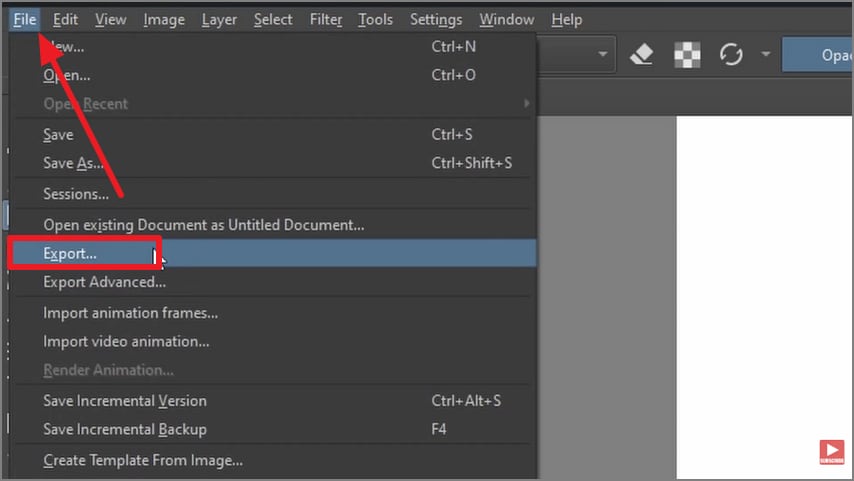This screenshot has height=481, width=854.
Task: Click the Export... menu entry
Action: [x=273, y=253]
